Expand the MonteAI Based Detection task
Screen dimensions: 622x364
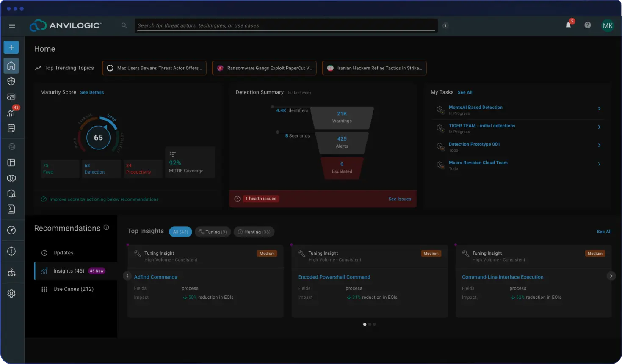(x=599, y=109)
